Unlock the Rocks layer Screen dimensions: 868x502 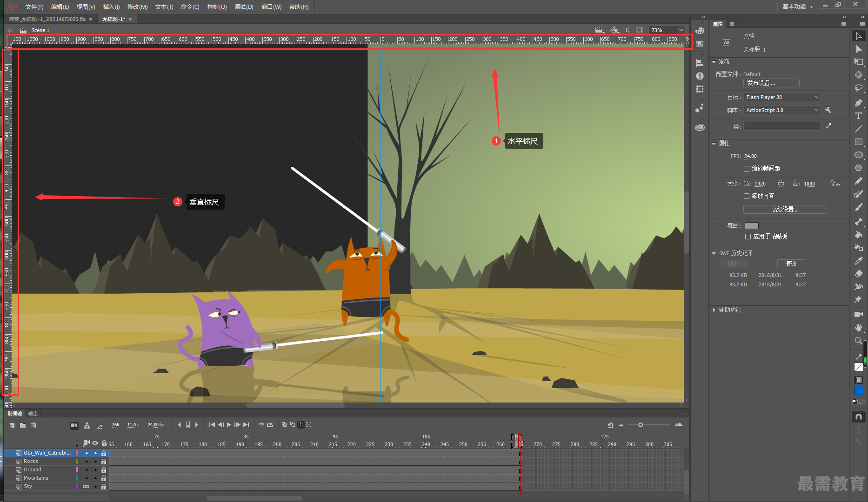(104, 462)
